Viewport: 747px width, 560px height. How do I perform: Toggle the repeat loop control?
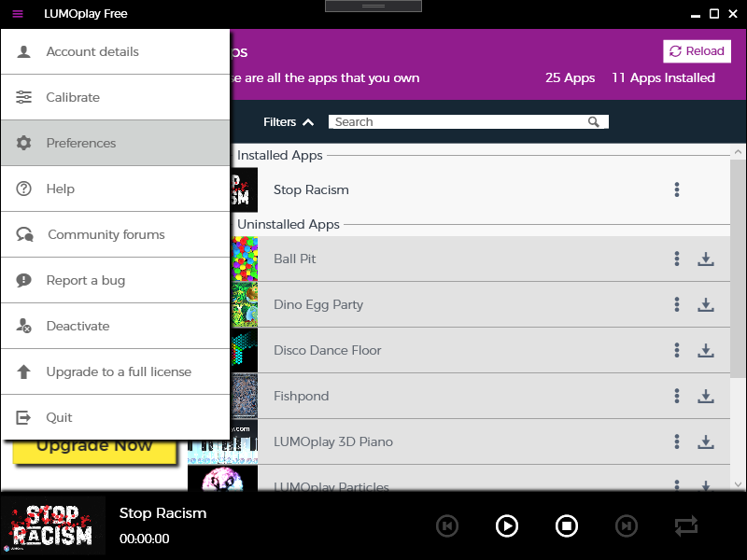point(686,525)
